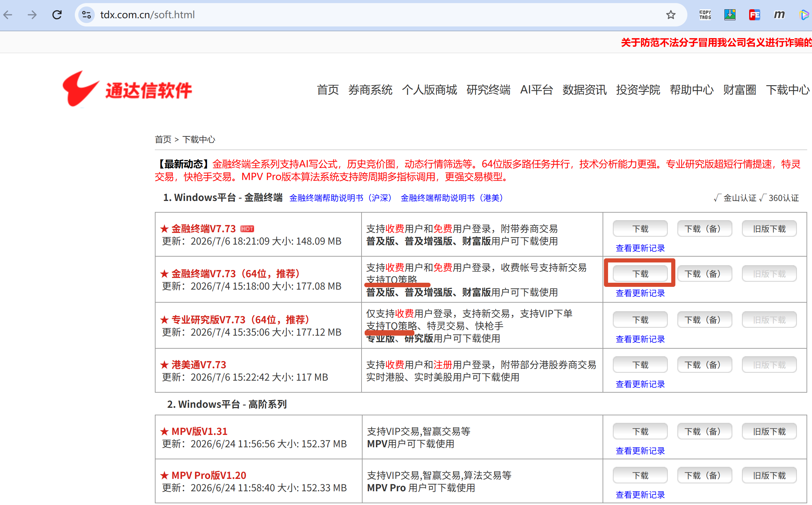Download MPV版V1.31 via 下载
This screenshot has width=812, height=505.
(640, 431)
